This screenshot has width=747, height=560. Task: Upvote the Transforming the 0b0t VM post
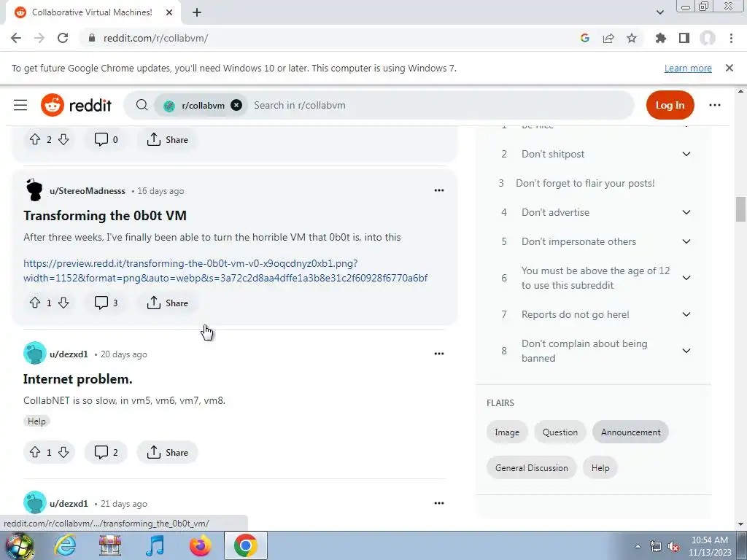(x=35, y=303)
